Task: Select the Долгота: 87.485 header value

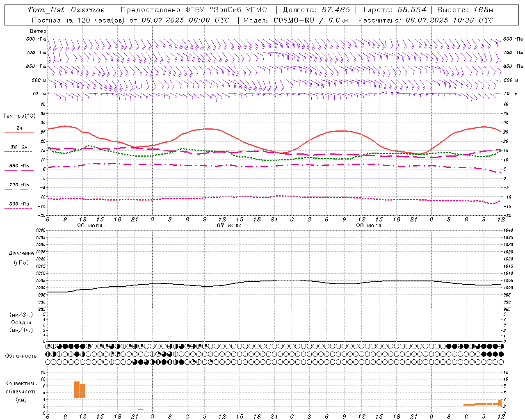Action: (x=317, y=10)
